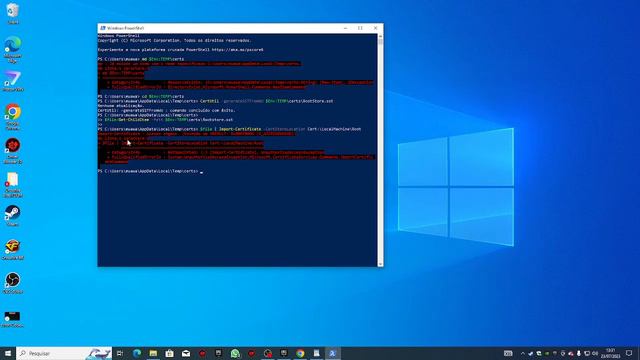Click the PowerShell scrollbar up arrow
The height and width of the screenshot is (360, 640).
pos(380,36)
